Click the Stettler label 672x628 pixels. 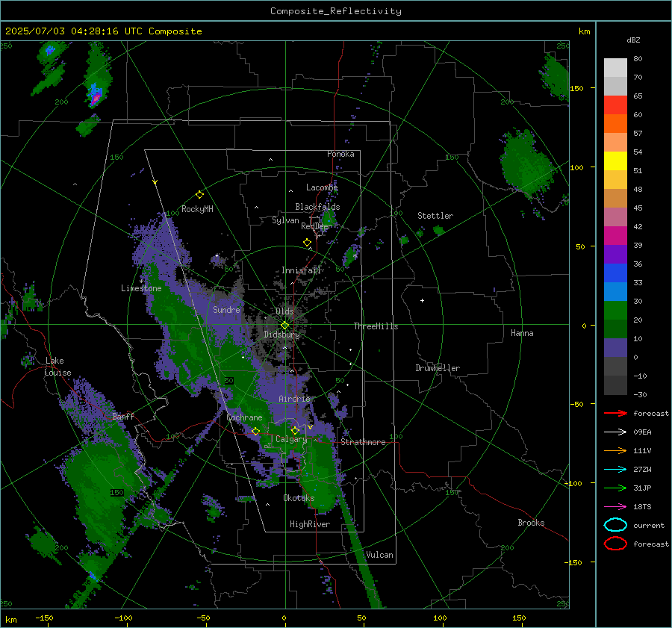435,216
